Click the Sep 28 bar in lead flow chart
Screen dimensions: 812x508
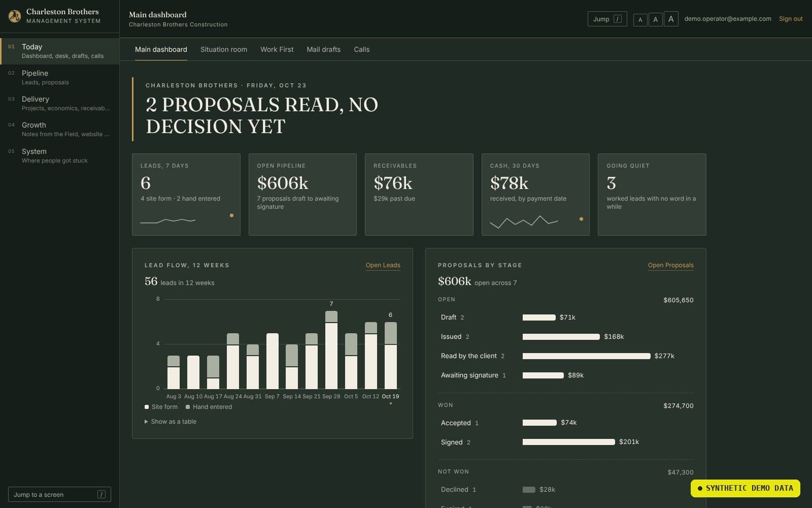tap(331, 350)
